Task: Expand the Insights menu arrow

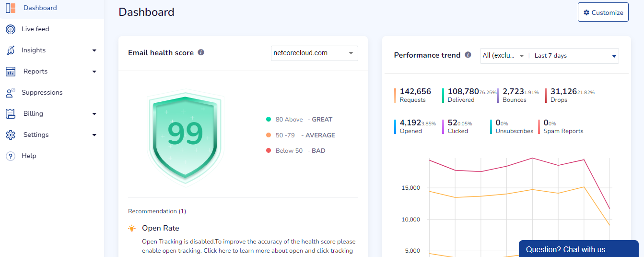Action: [x=94, y=50]
